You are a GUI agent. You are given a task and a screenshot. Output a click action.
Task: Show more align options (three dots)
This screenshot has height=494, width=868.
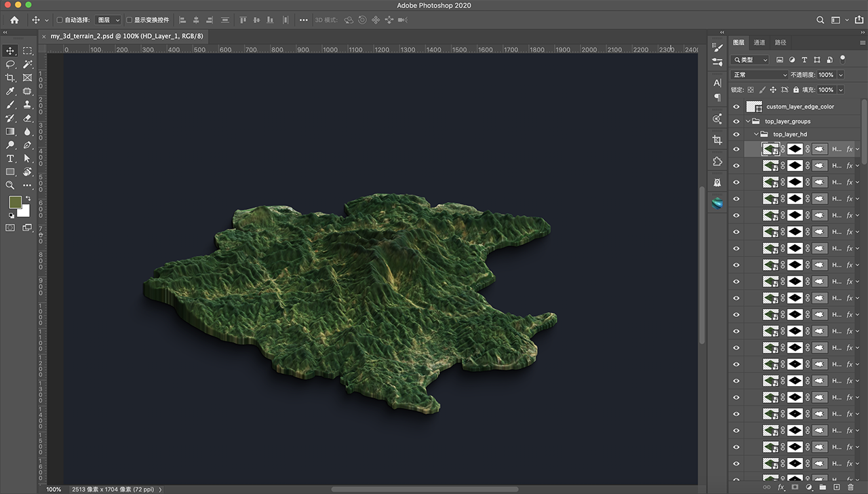(x=303, y=20)
